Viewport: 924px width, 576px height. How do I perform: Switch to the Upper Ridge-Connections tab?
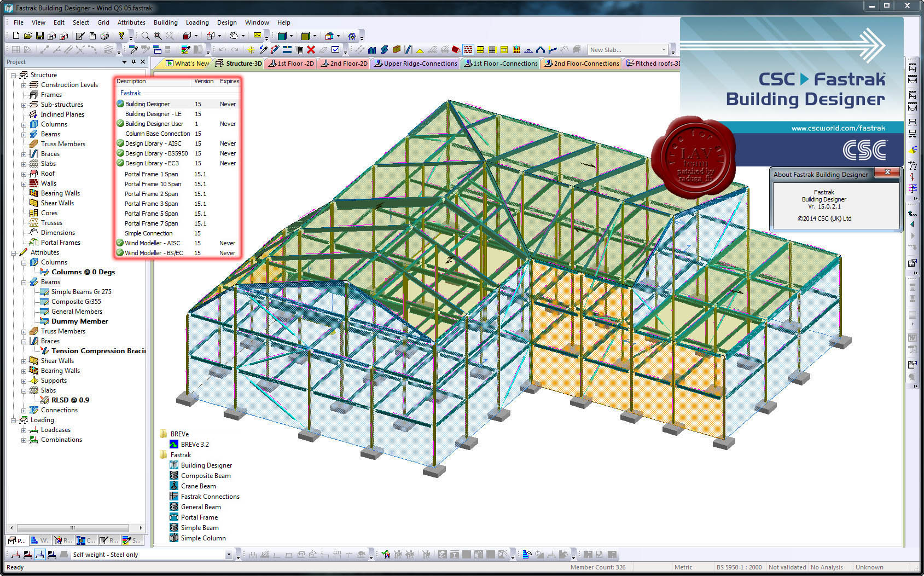[x=416, y=64]
